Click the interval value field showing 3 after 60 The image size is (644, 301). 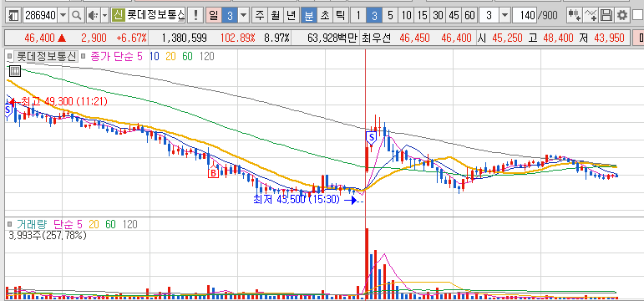pyautogui.click(x=489, y=16)
